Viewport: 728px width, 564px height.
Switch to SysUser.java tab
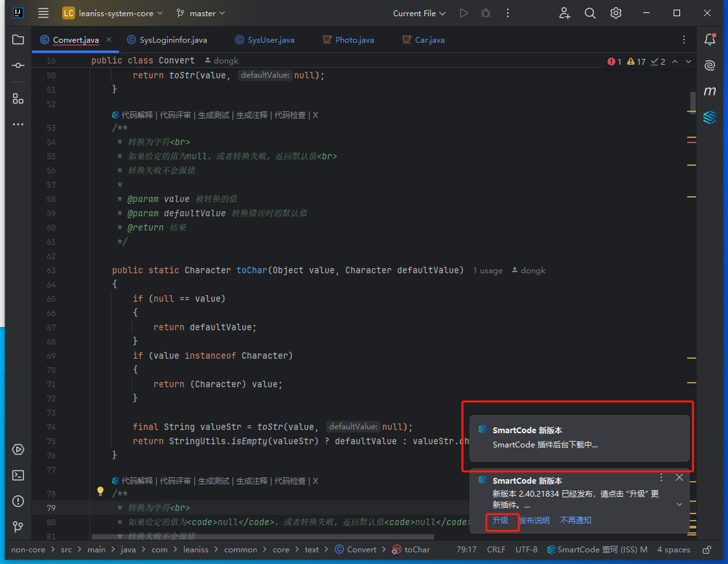coord(265,40)
